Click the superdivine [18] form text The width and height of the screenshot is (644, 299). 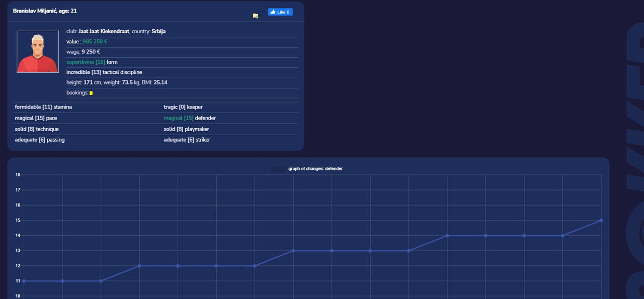coord(91,62)
